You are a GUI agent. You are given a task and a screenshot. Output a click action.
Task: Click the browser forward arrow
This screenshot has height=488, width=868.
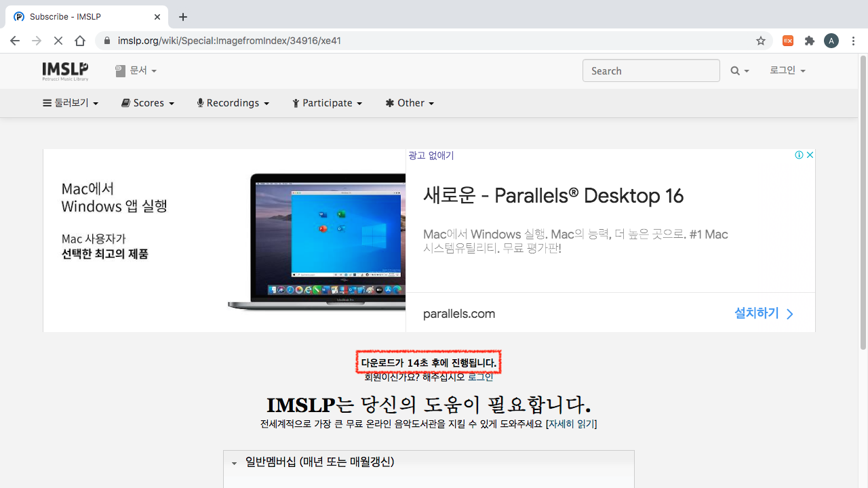tap(37, 41)
